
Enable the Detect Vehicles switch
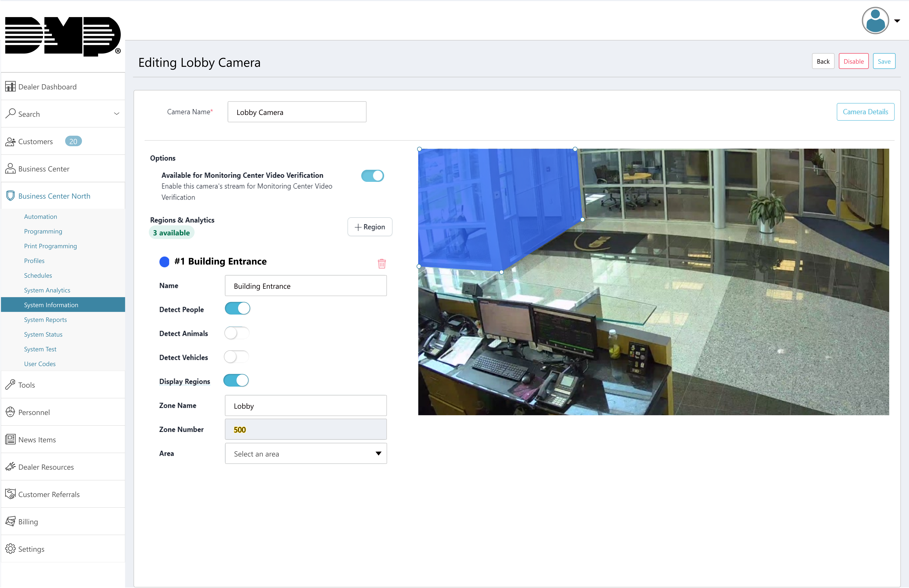tap(236, 357)
